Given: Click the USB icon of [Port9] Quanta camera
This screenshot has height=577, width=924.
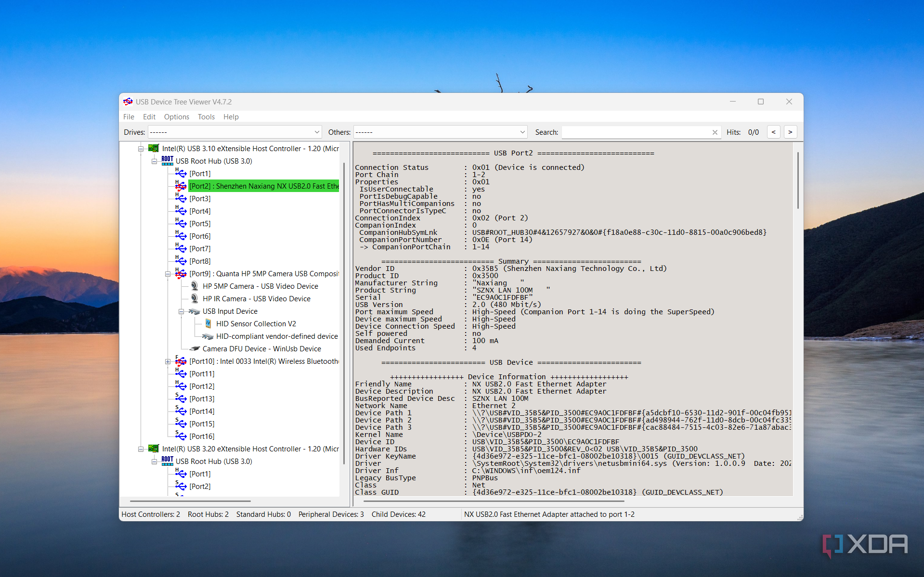Looking at the screenshot, I should coord(181,273).
